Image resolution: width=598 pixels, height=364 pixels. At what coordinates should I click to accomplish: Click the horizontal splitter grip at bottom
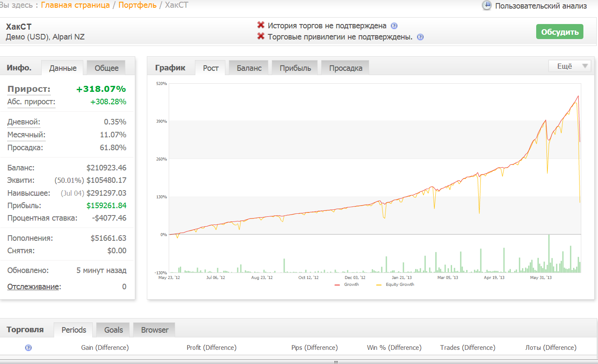click(x=336, y=362)
